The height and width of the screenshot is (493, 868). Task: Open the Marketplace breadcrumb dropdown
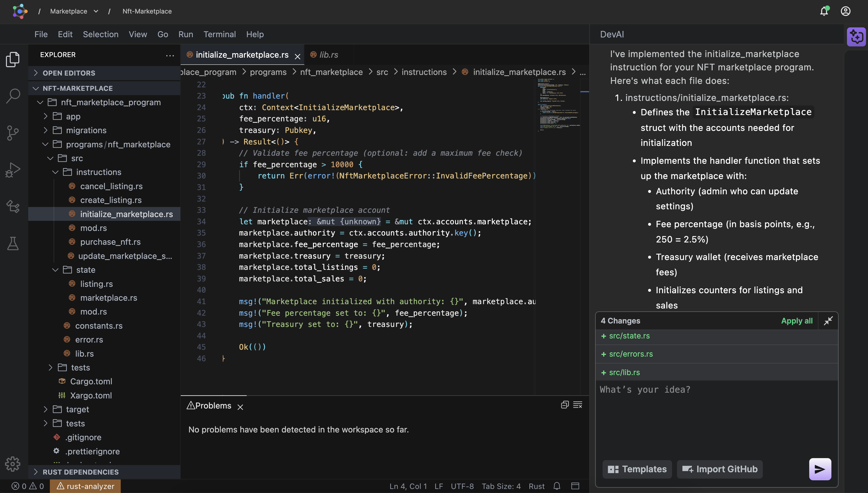[x=74, y=11]
